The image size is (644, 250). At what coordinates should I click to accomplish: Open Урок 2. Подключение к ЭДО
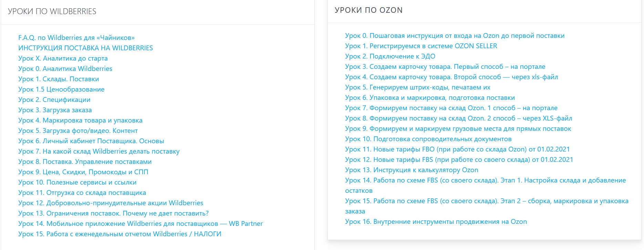pos(390,56)
